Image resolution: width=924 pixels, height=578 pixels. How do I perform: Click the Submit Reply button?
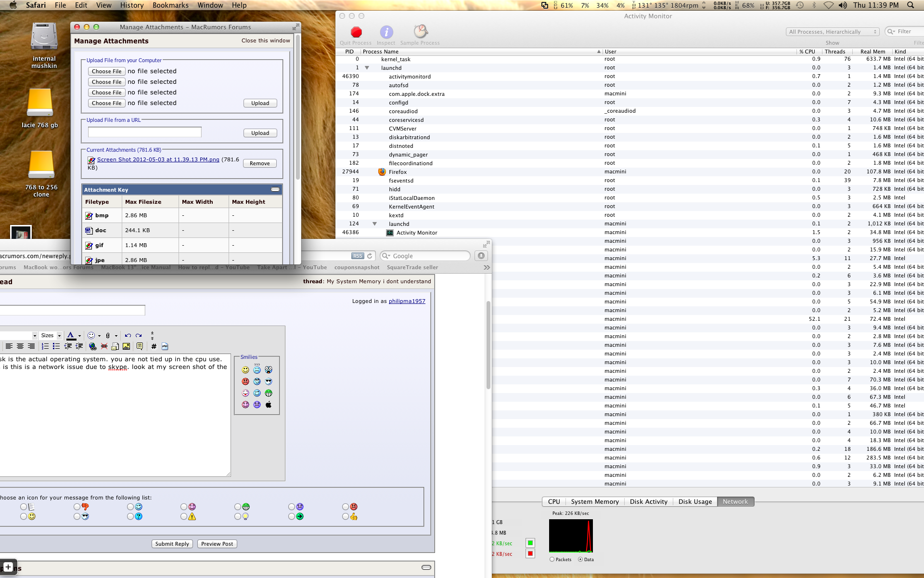tap(172, 544)
